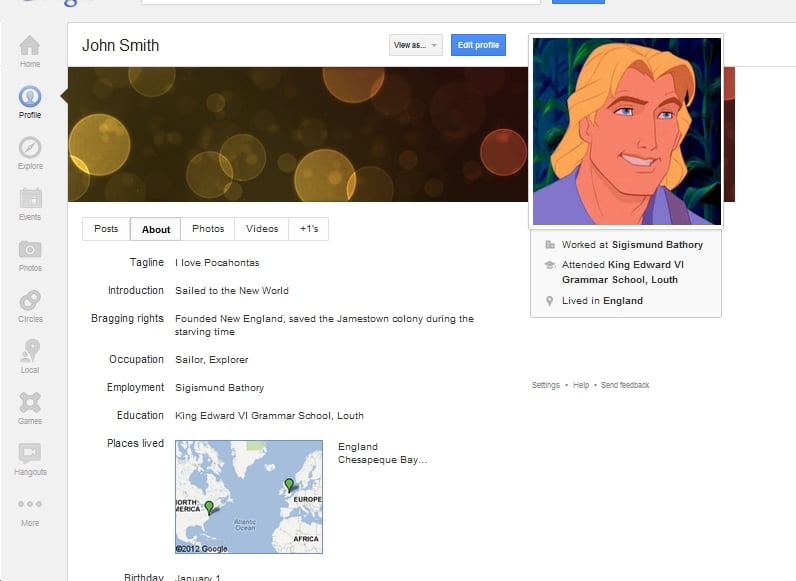Switch to the Photos tab

coord(208,229)
